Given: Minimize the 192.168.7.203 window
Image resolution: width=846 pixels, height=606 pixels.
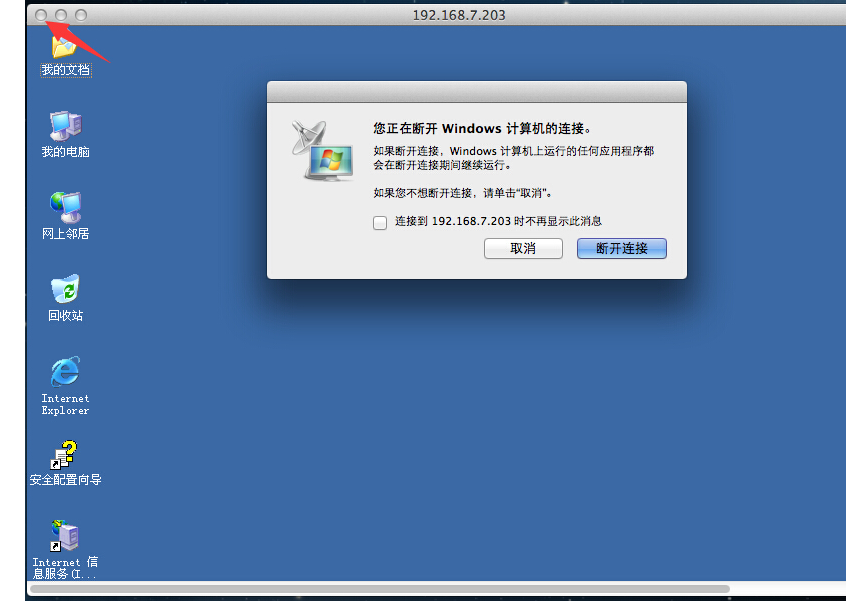Looking at the screenshot, I should 61,15.
